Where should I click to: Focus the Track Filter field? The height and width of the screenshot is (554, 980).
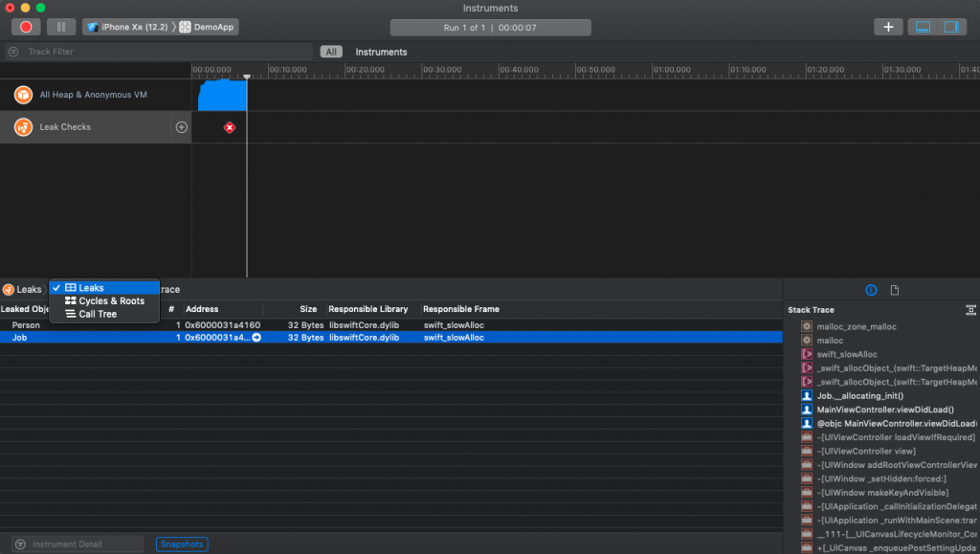click(x=160, y=52)
